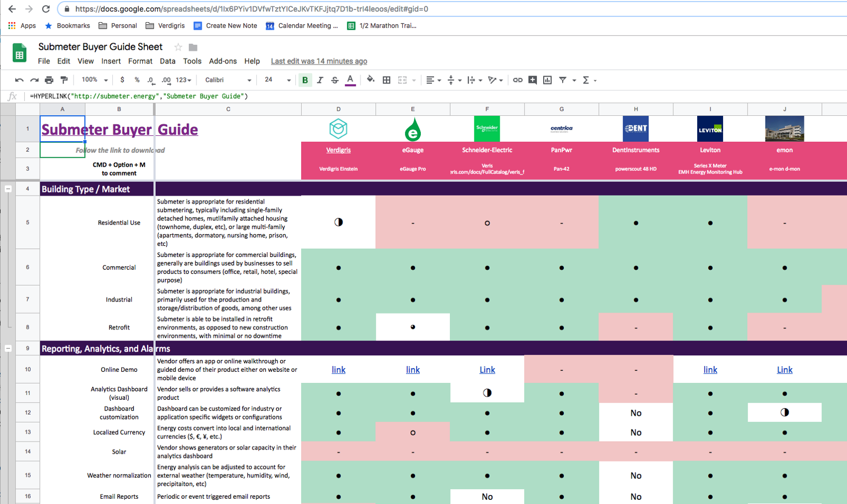This screenshot has height=504, width=847.
Task: Open text wrapping dropdown
Action: (475, 80)
